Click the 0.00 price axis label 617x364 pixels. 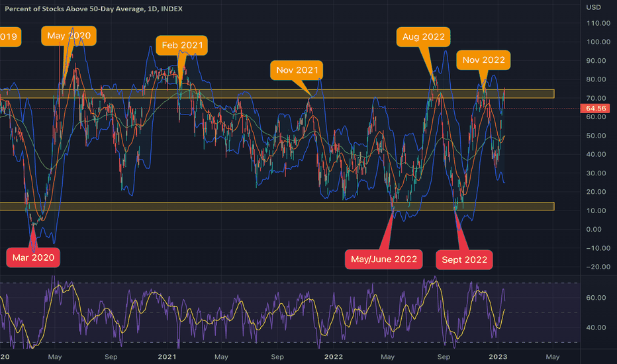pos(593,230)
